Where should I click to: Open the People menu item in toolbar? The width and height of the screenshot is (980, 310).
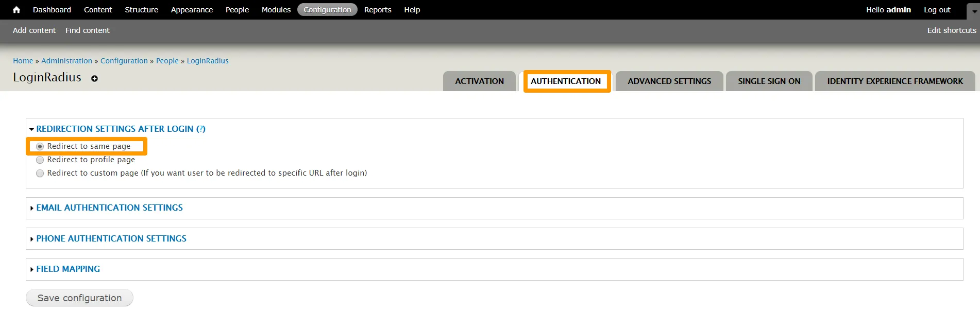[237, 10]
